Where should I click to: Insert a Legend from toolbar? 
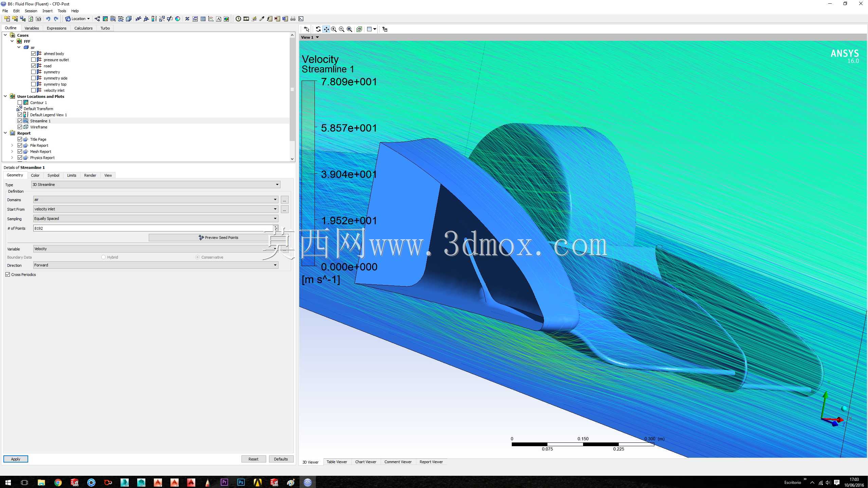point(154,19)
